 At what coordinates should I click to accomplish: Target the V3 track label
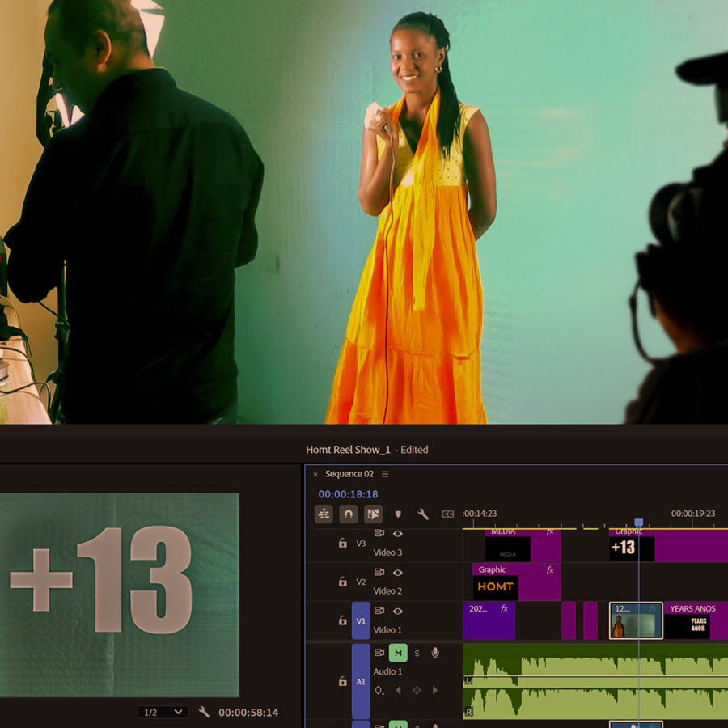coord(361,544)
